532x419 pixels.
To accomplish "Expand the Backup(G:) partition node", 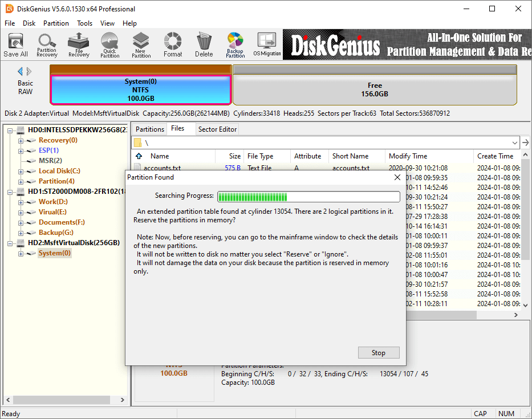I will pos(21,233).
